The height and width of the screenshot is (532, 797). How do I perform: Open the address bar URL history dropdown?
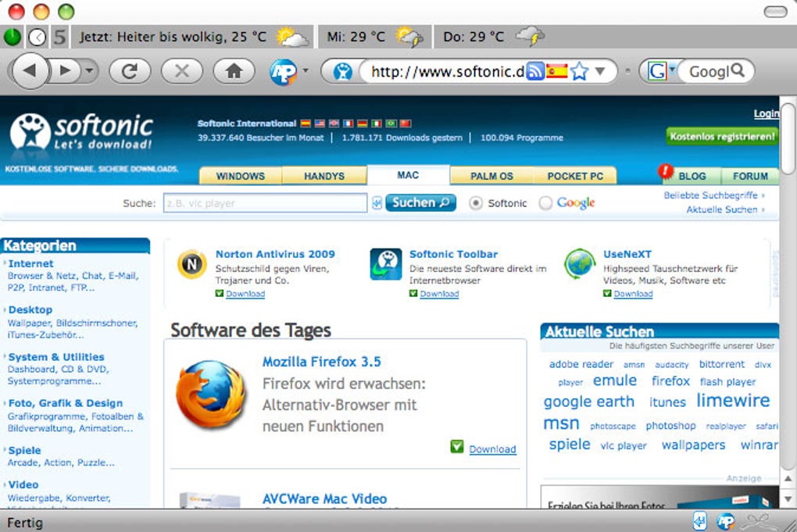pos(600,71)
